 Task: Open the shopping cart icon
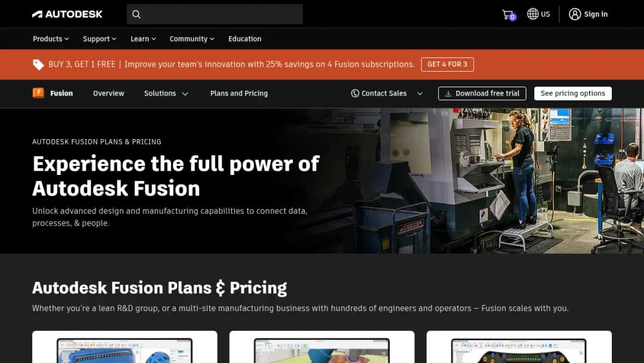(508, 14)
